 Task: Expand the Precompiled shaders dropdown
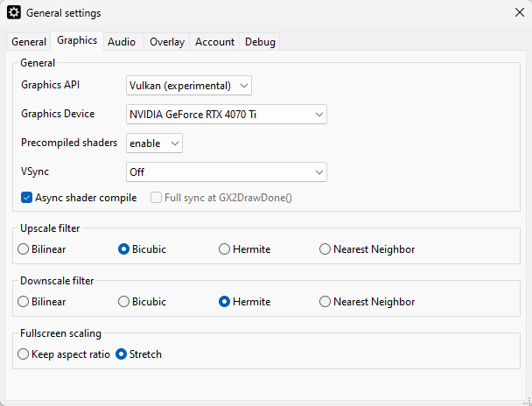point(155,143)
